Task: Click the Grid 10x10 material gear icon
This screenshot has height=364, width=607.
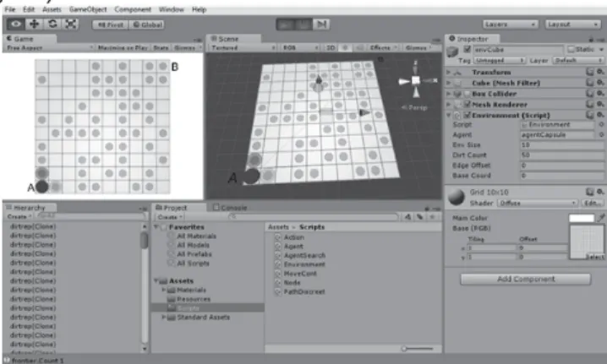Action: click(x=600, y=192)
